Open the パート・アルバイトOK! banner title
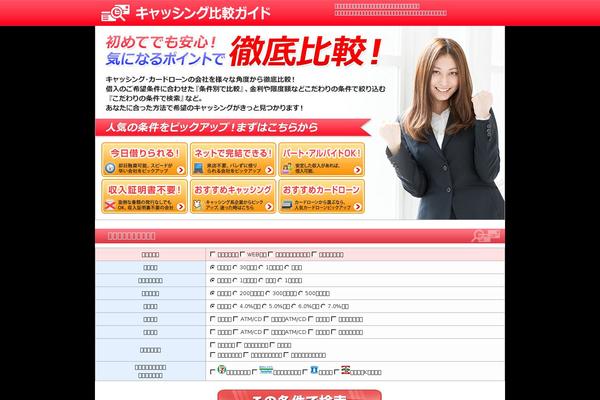The width and height of the screenshot is (600, 400). (x=321, y=153)
